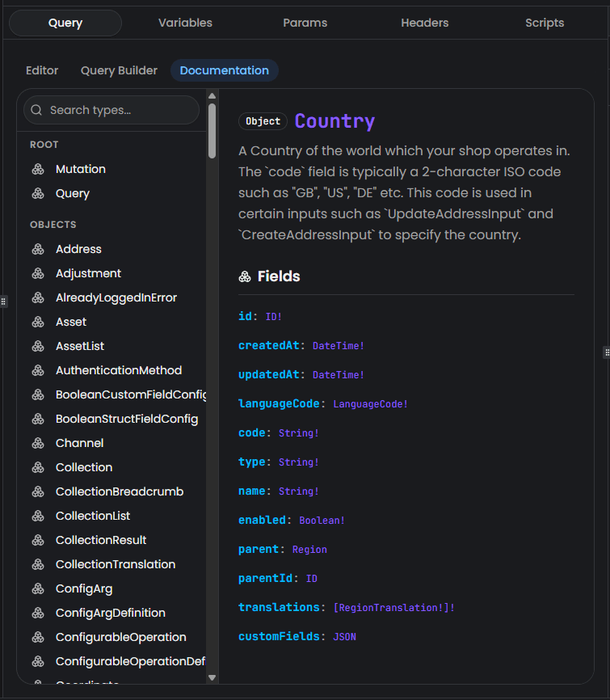Image resolution: width=610 pixels, height=700 pixels.
Task: Click the icon next to ConfigArg
Action: tap(38, 588)
